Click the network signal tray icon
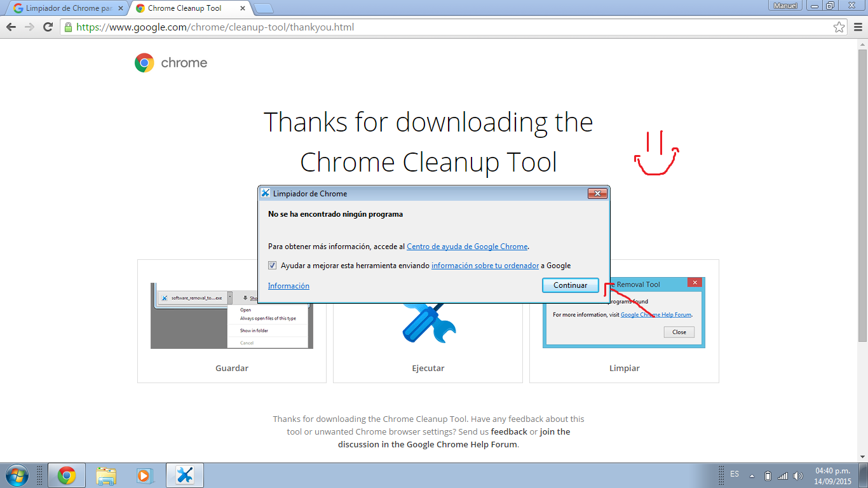Screen dimensions: 868x488 click(x=783, y=475)
